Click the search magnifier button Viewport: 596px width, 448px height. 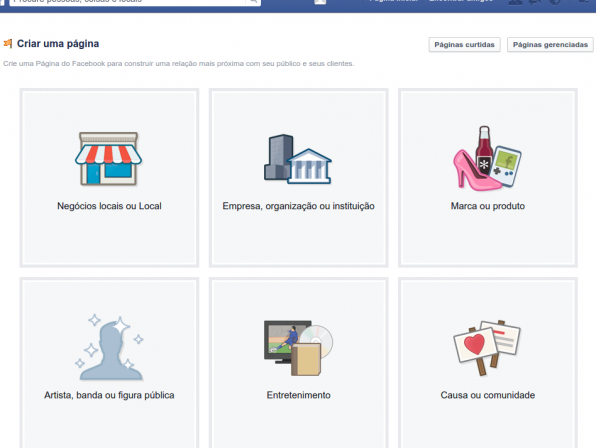pos(254,2)
